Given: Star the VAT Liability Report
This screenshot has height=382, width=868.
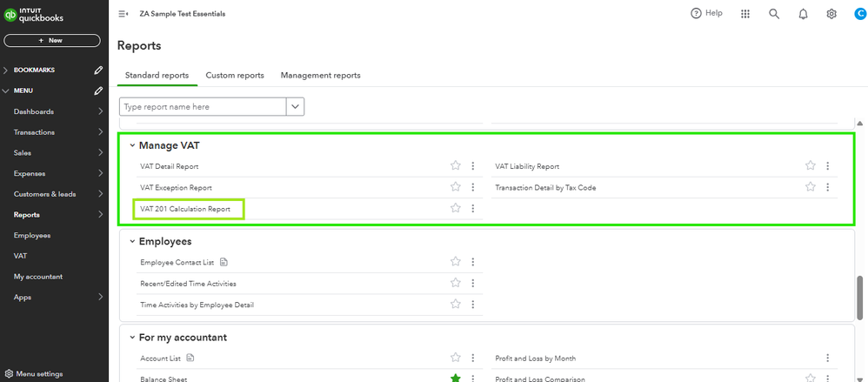Looking at the screenshot, I should point(810,166).
